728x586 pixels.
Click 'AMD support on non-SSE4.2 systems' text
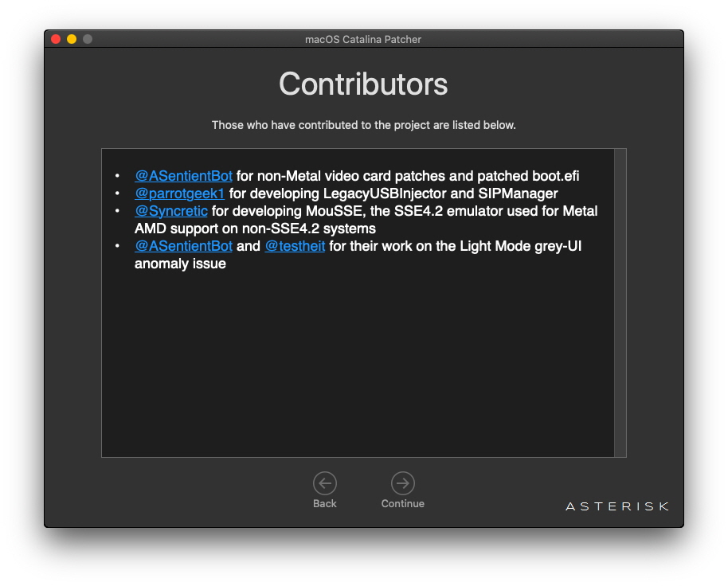(255, 229)
